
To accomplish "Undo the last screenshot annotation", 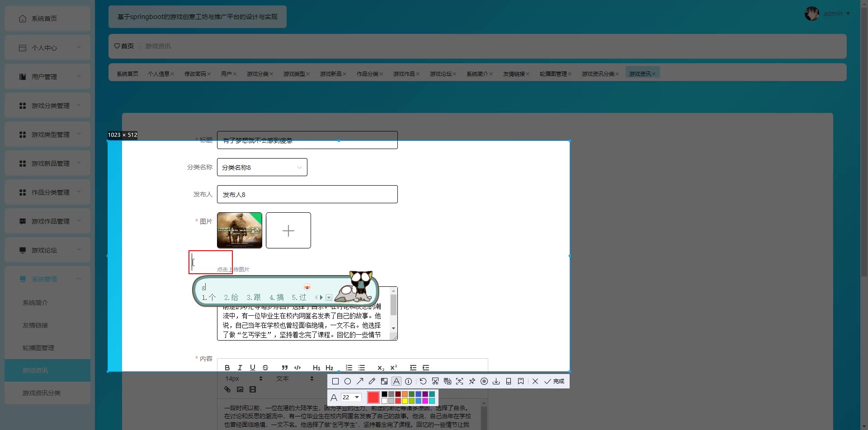I will [423, 381].
